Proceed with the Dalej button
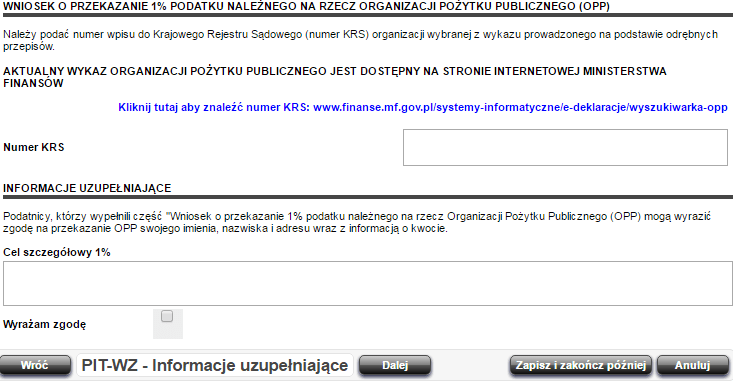The width and height of the screenshot is (733, 382). click(395, 365)
